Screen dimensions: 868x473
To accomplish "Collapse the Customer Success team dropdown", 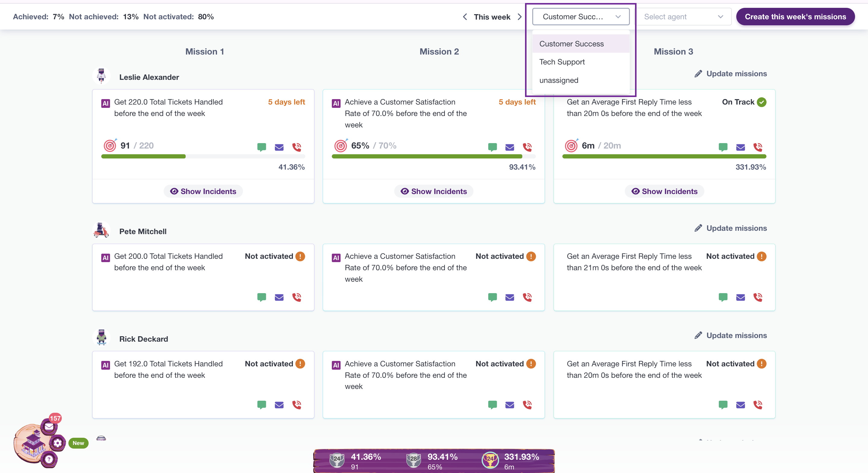I will tap(580, 17).
